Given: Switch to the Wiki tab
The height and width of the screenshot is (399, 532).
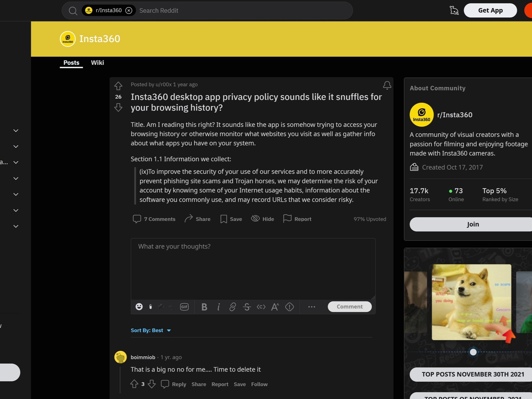Looking at the screenshot, I should (x=97, y=63).
